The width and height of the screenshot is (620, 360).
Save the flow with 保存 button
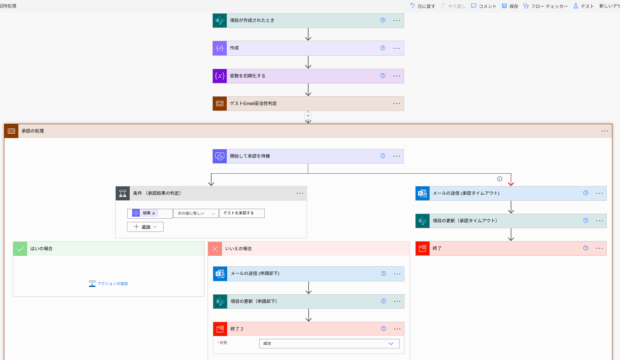510,6
